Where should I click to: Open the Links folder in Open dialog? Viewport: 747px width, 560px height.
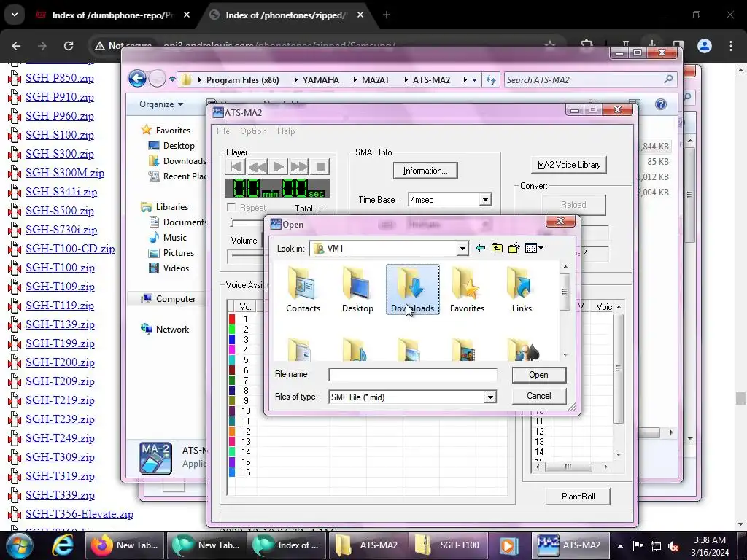[522, 289]
